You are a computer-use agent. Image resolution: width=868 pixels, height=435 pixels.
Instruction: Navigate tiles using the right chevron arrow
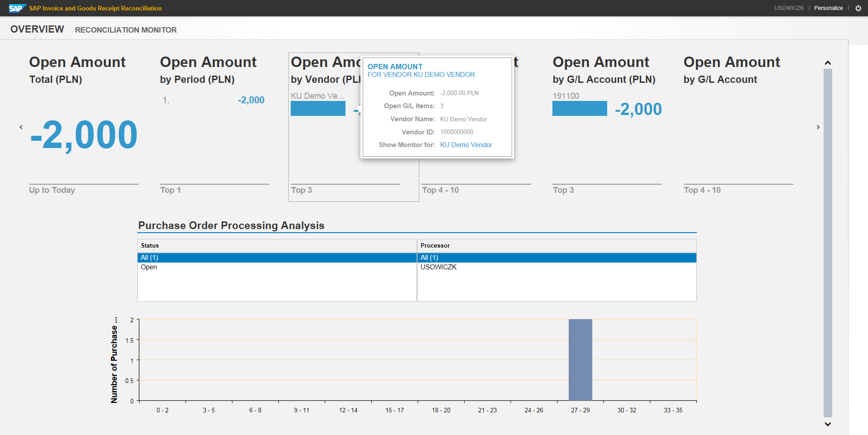818,127
